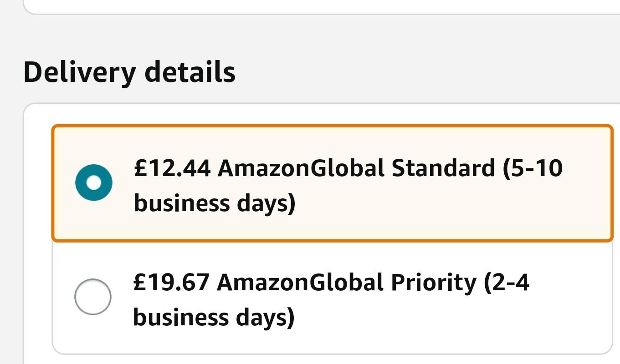Click "AmazonGlobal" in the £12.44 option
This screenshot has width=620, height=364.
(x=301, y=168)
